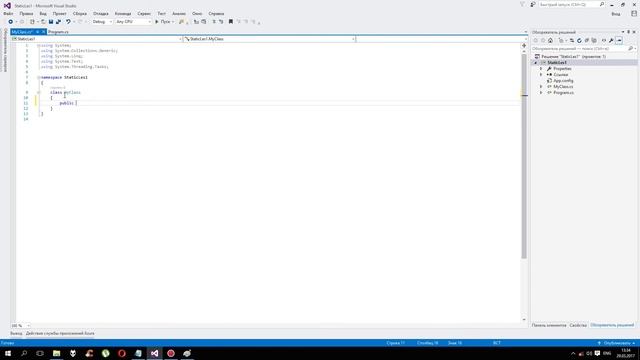Click the taskbar search magnifier icon
Viewport: 640px width, 360px height.
pos(24,353)
